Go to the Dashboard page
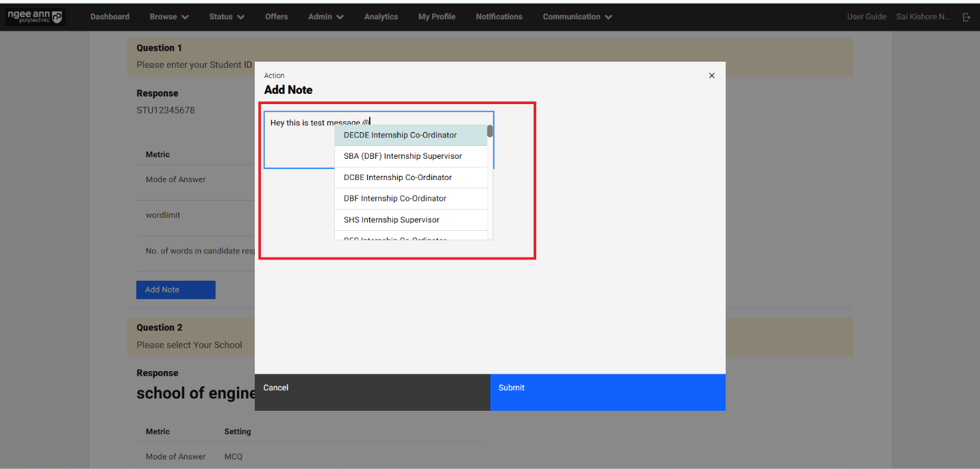Viewport: 980px width, 469px height. (x=110, y=17)
